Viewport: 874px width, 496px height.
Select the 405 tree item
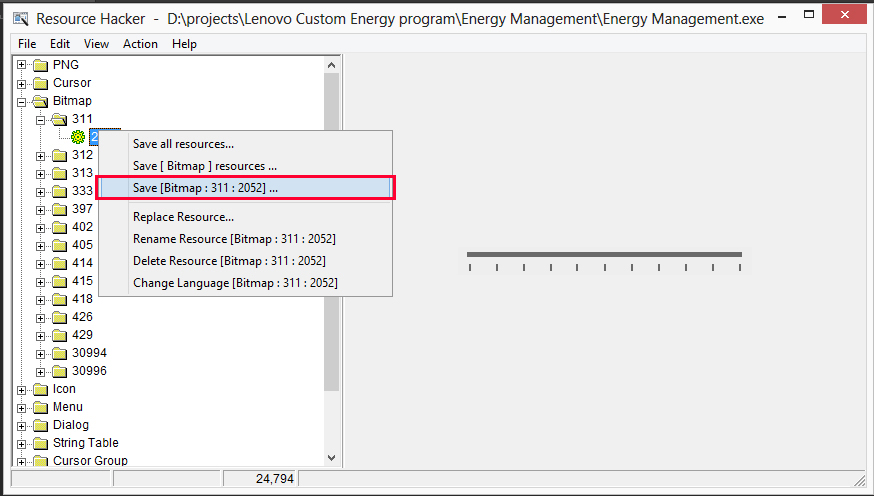click(x=82, y=245)
